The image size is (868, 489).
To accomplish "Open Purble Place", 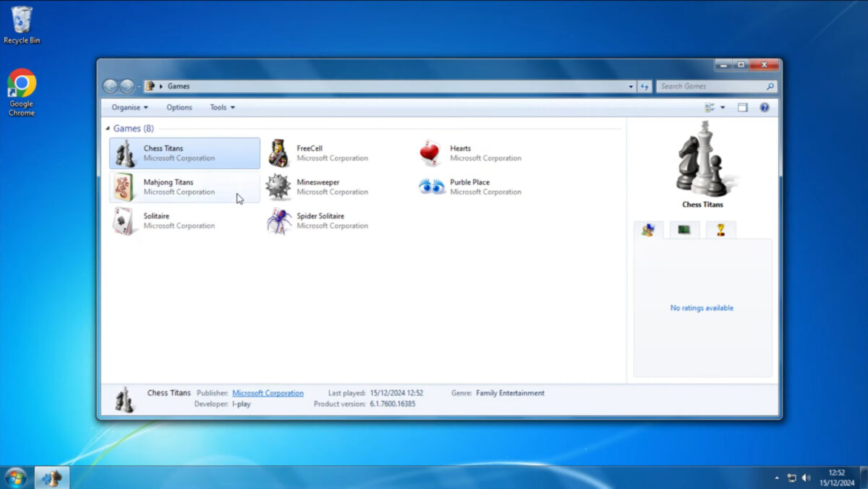I will click(470, 187).
